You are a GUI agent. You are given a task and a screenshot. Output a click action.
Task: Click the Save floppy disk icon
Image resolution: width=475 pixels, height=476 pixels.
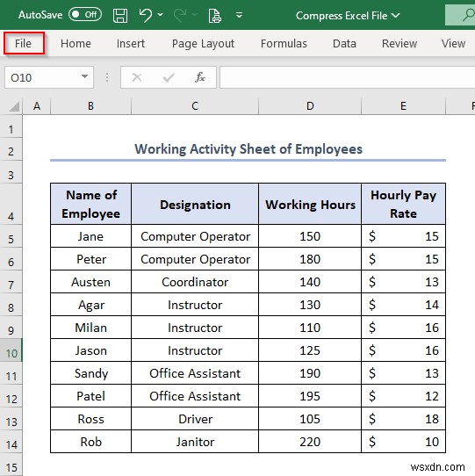[120, 15]
